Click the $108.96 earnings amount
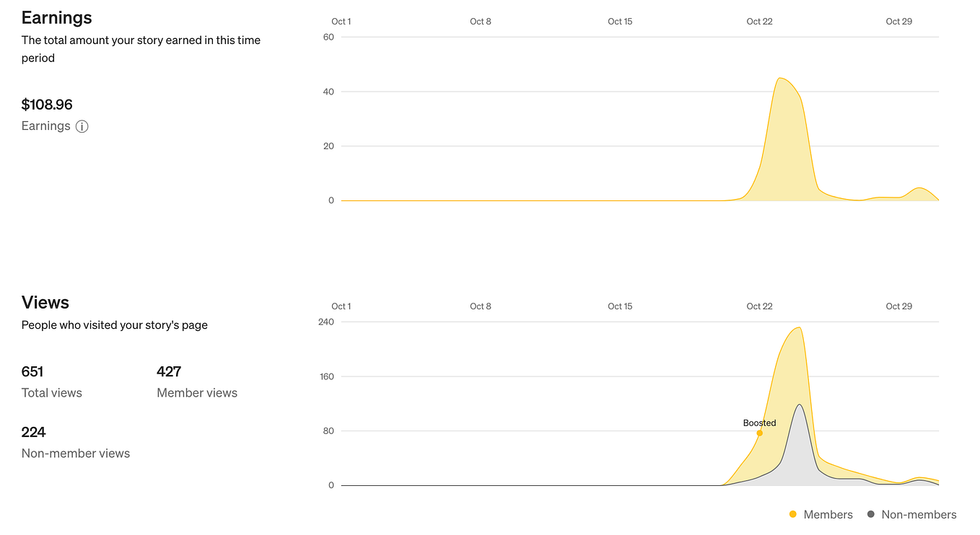Screen dimensions: 980x535 click(x=47, y=105)
